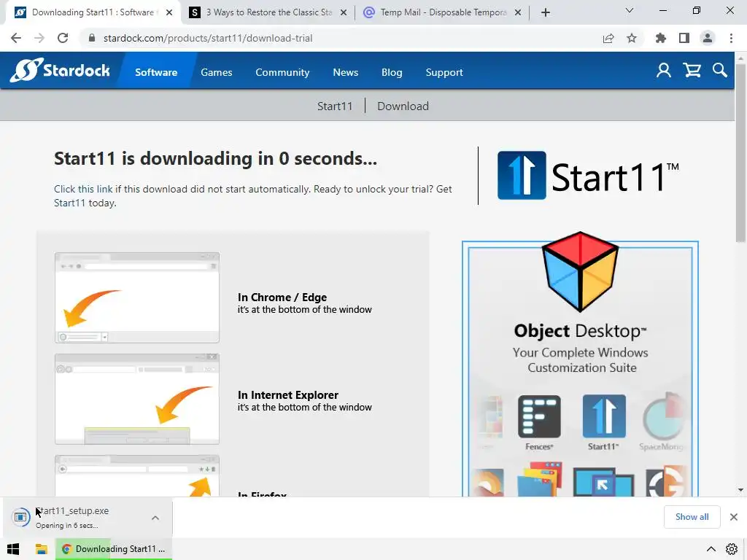
Task: Expand Start11_setup.exe download options chevron
Action: [x=155, y=518]
